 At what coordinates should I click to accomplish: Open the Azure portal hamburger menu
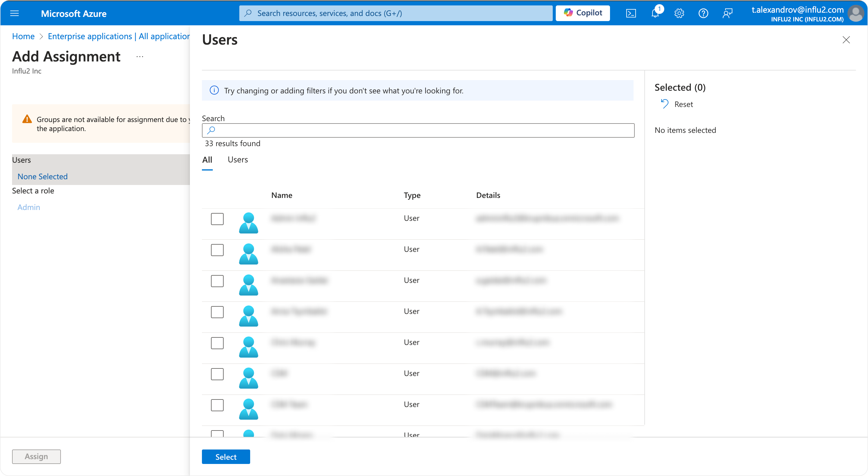(14, 13)
